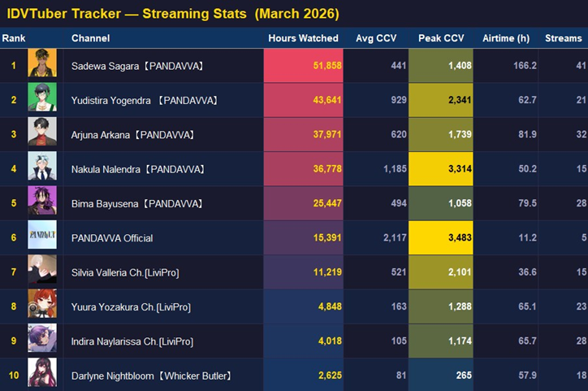Click the hours watched value 11,219
588x391 pixels.
tap(327, 272)
